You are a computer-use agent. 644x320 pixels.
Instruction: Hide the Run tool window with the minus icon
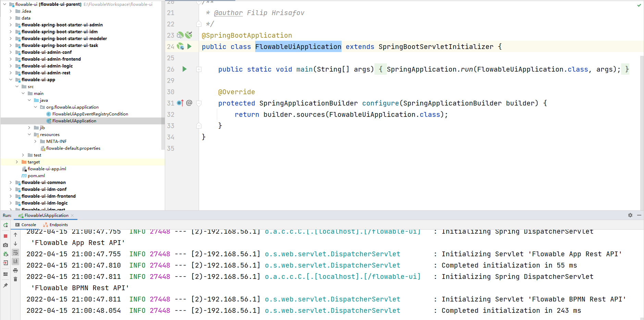tap(639, 215)
